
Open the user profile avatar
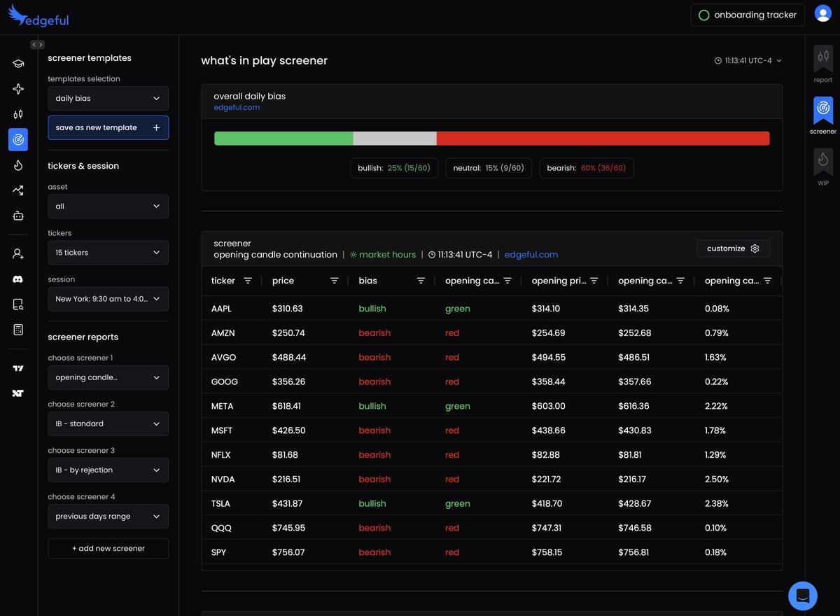coord(822,15)
